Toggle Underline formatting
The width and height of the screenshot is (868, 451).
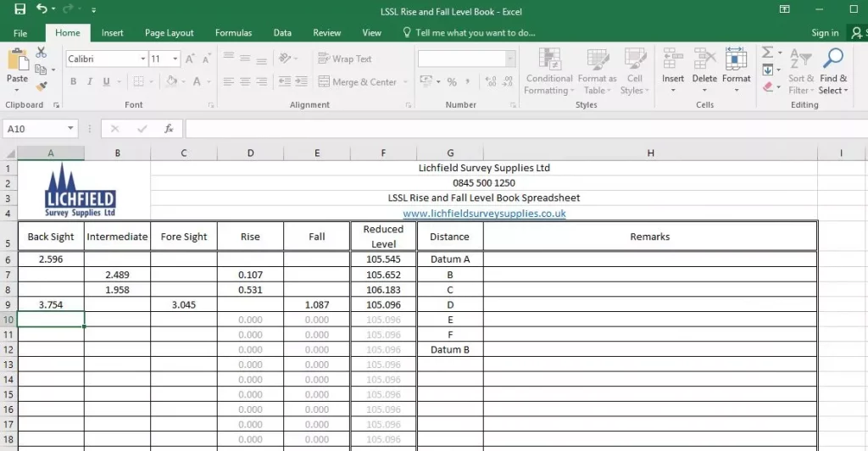point(106,81)
